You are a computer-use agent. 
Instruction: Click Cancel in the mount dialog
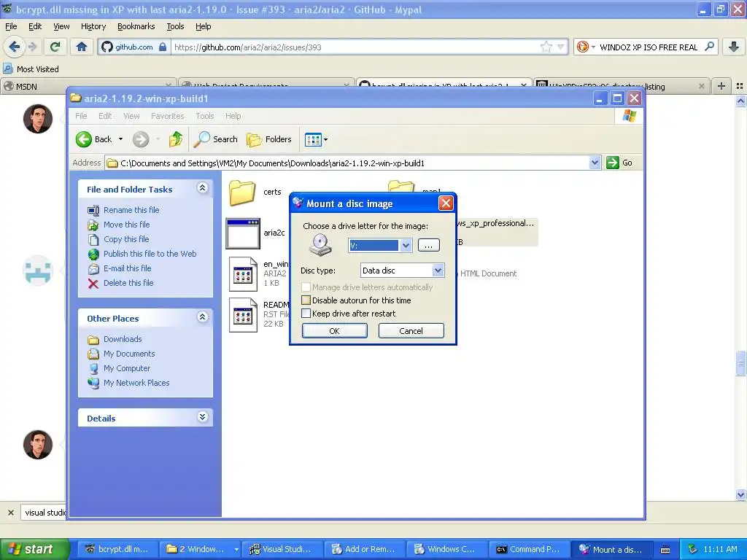click(411, 331)
